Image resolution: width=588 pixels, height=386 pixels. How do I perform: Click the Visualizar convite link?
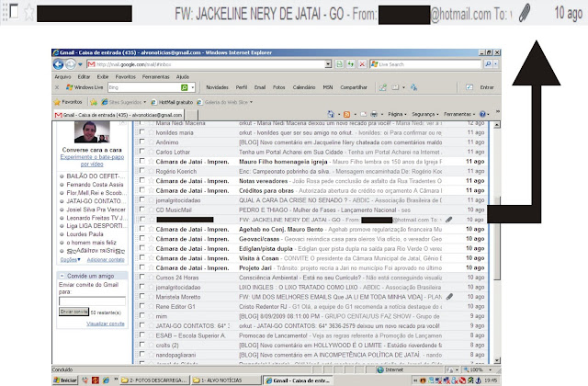point(106,324)
